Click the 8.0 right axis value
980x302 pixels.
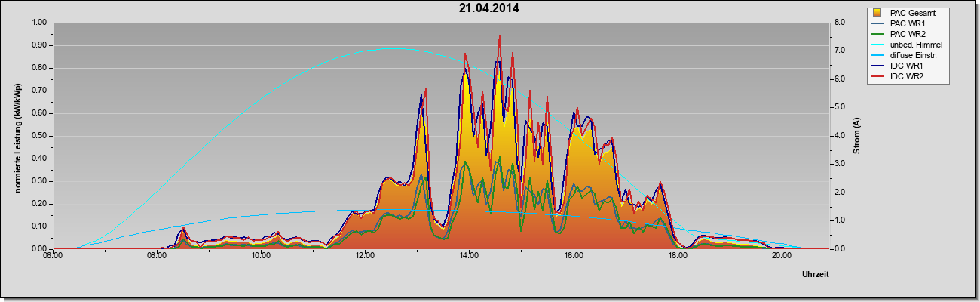click(x=838, y=23)
